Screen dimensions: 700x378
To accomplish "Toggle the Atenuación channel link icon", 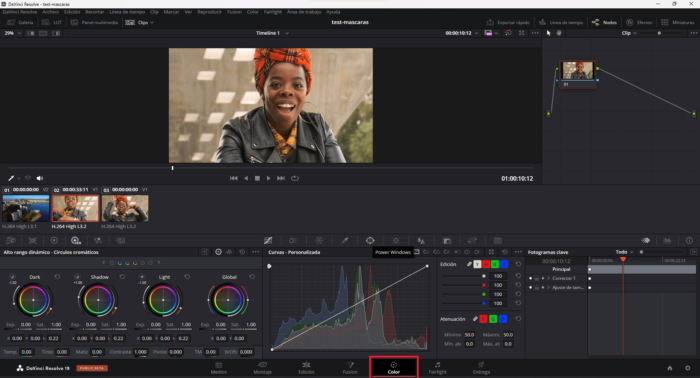I will [475, 319].
